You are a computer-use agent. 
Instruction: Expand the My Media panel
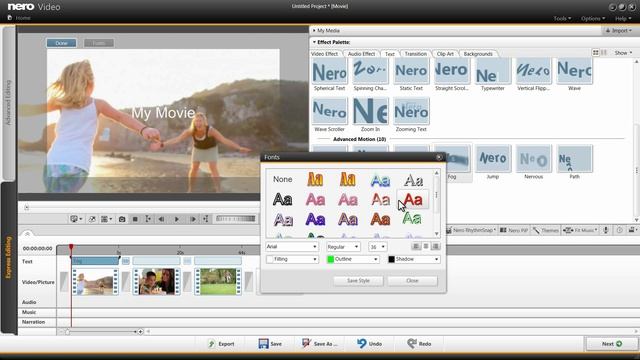tap(314, 31)
